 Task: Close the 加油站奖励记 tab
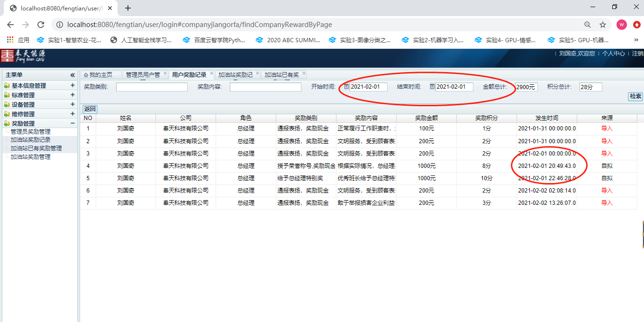coord(257,74)
